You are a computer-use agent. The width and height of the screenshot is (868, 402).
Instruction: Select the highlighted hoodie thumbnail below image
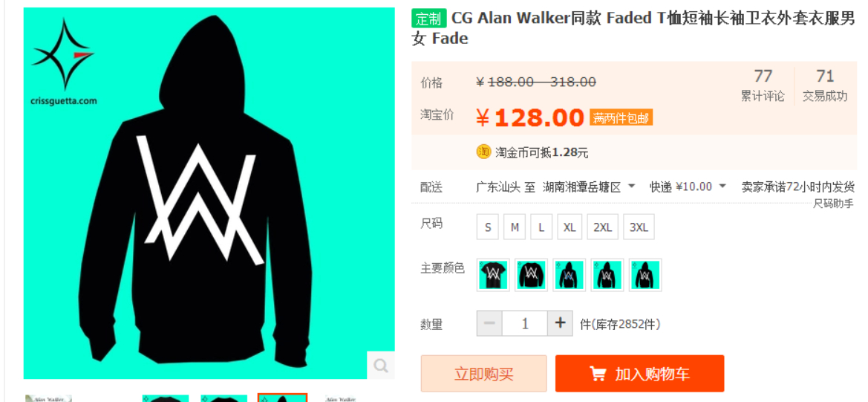(282, 398)
